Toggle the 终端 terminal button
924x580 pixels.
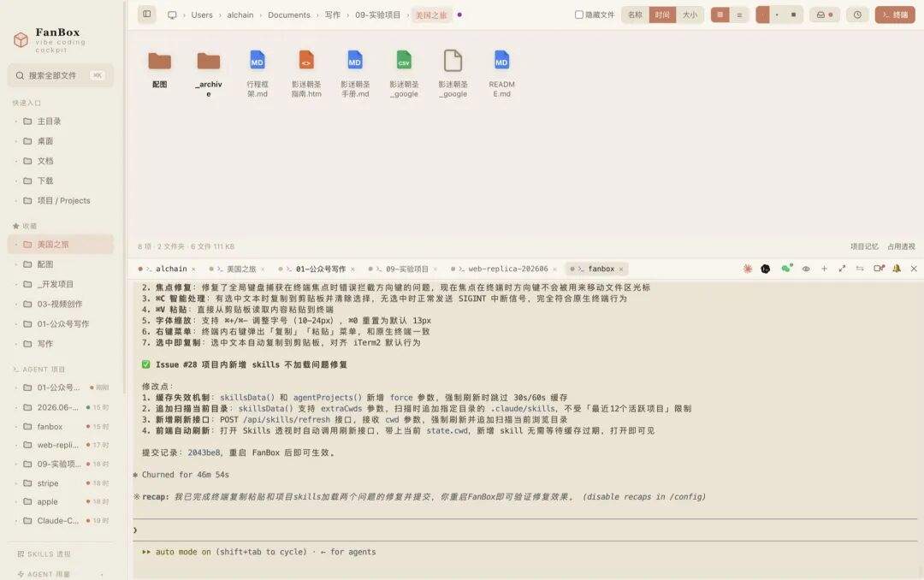coord(895,15)
